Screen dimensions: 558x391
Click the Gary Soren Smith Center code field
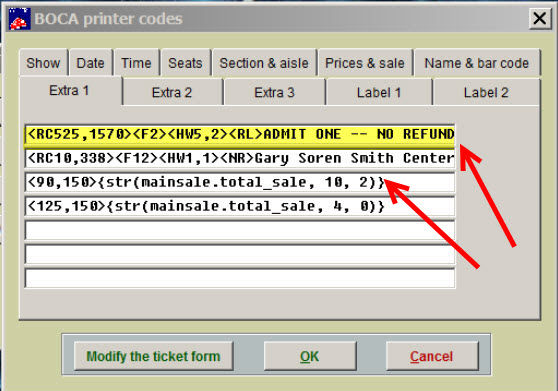[239, 158]
